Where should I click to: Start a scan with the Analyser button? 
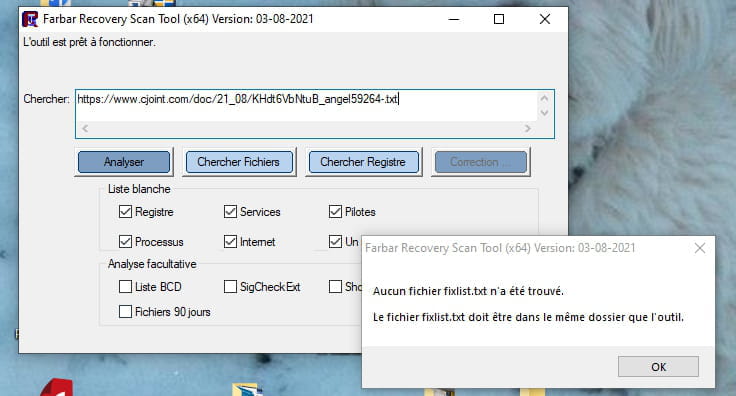[124, 162]
